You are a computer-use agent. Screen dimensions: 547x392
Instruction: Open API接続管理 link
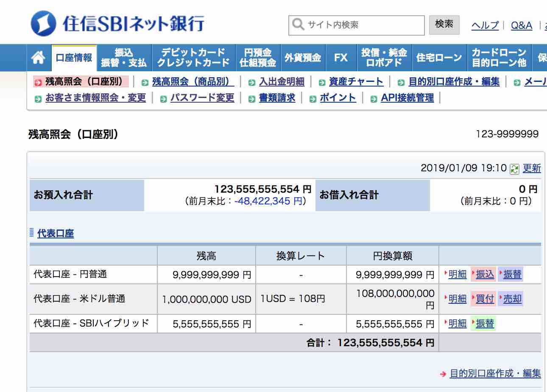[x=407, y=98]
